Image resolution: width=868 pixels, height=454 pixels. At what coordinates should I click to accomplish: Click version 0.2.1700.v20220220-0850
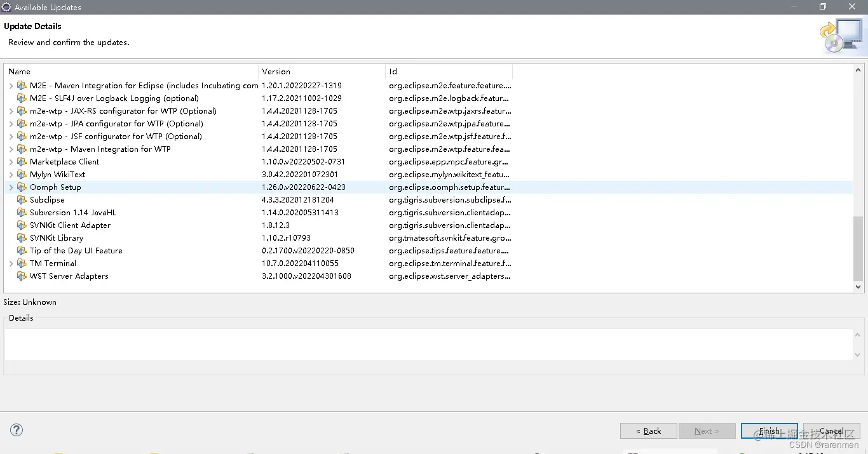pos(308,251)
